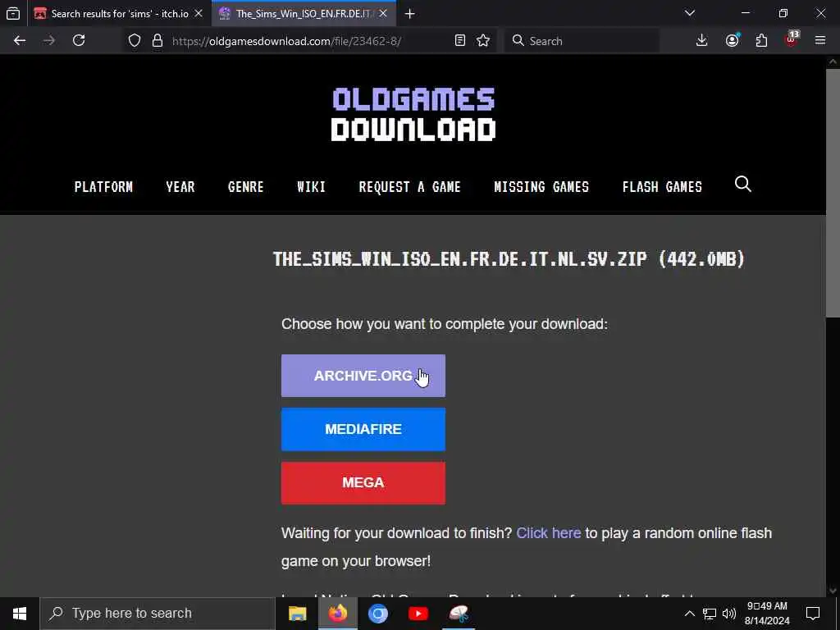Open the Firefox View button
This screenshot has height=630, width=840.
point(13,13)
